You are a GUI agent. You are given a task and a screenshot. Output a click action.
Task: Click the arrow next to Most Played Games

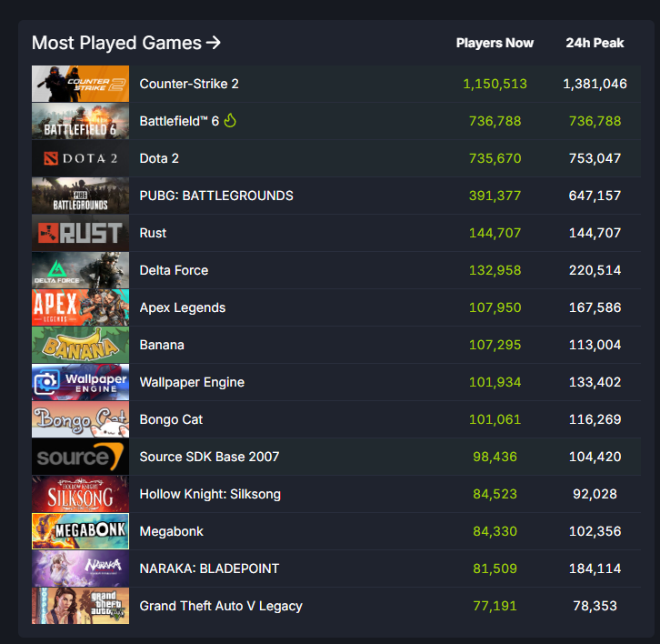pos(214,43)
